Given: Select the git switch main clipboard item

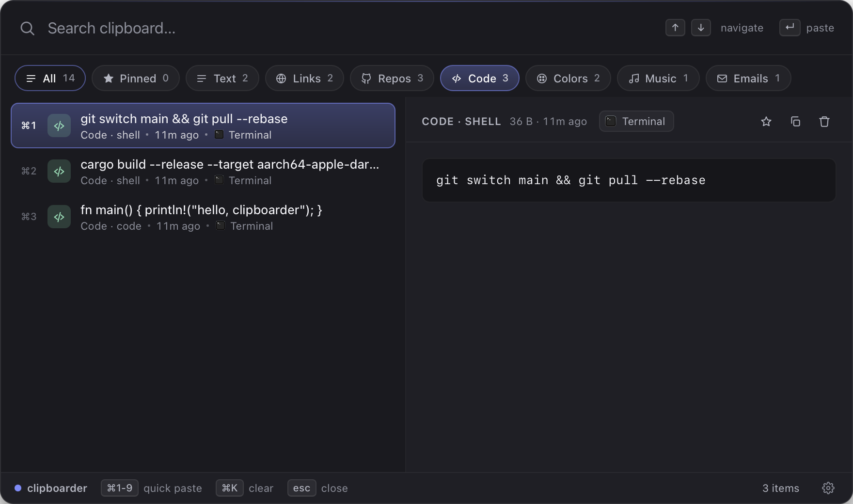Looking at the screenshot, I should point(203,126).
